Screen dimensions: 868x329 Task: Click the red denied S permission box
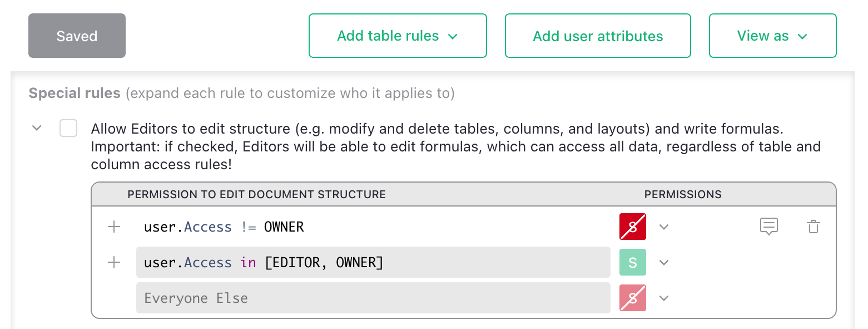[633, 227]
